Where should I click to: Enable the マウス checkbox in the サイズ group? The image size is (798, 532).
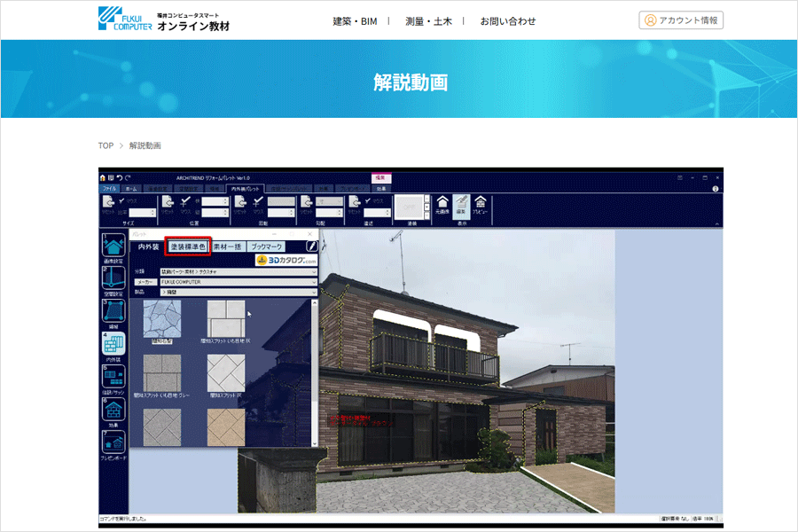121,200
